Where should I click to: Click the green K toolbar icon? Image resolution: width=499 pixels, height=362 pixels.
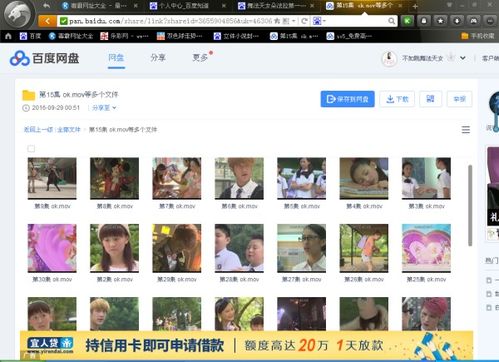tap(407, 21)
